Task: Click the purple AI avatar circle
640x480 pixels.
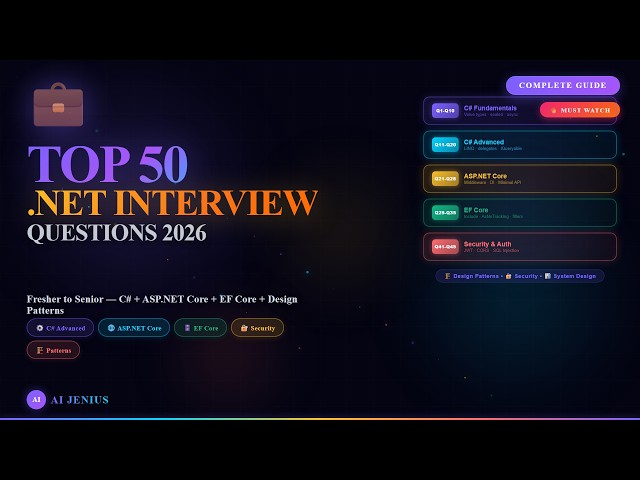Action: coord(36,400)
